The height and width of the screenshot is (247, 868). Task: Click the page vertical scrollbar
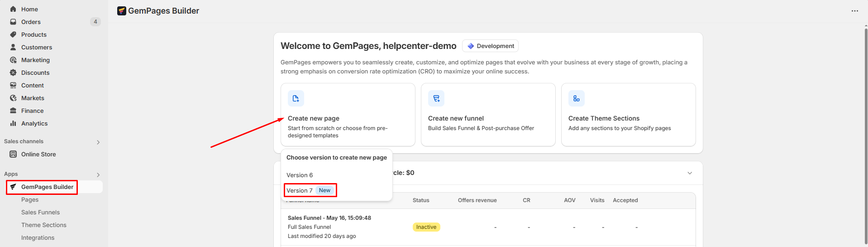pyautogui.click(x=865, y=136)
